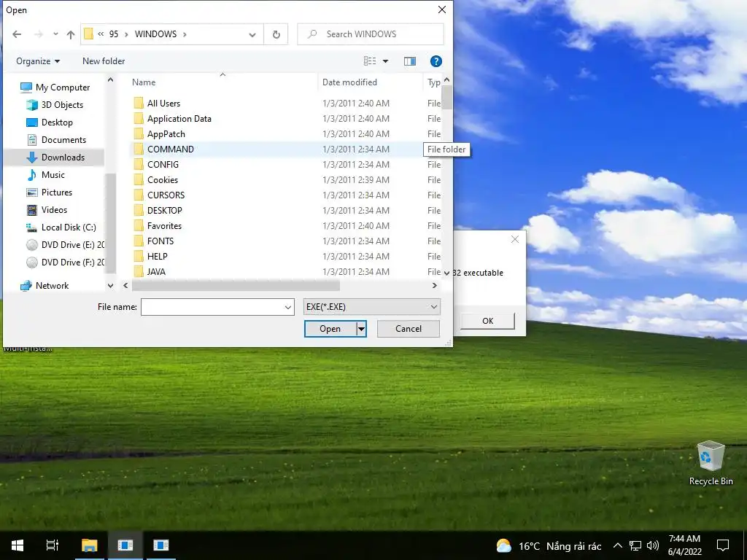Cancel the Open dialog

coord(409,329)
